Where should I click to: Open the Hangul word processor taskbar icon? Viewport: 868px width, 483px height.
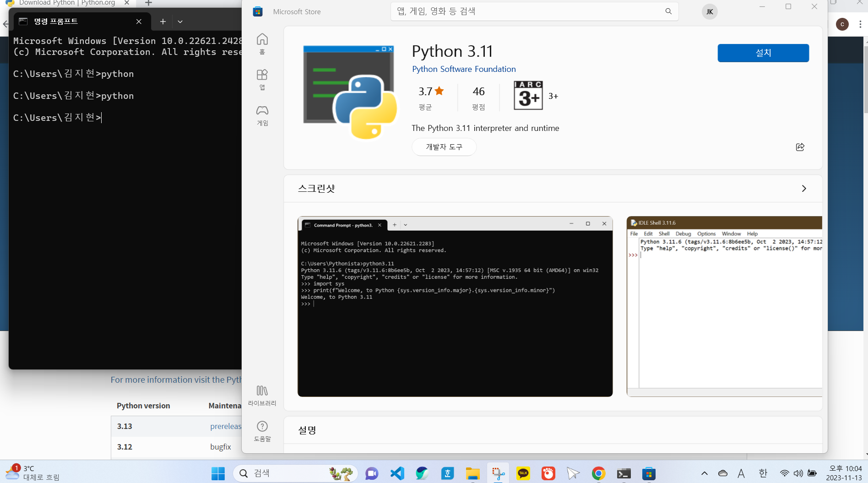447,473
